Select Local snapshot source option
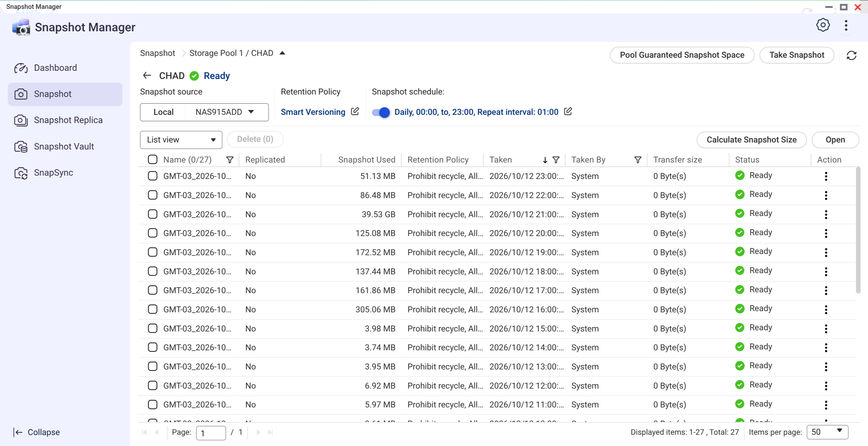The image size is (868, 446). [163, 112]
